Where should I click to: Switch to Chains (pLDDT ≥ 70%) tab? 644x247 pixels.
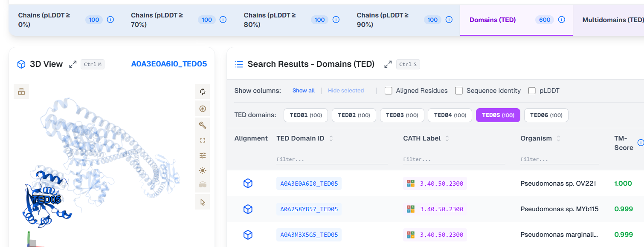[x=178, y=20]
